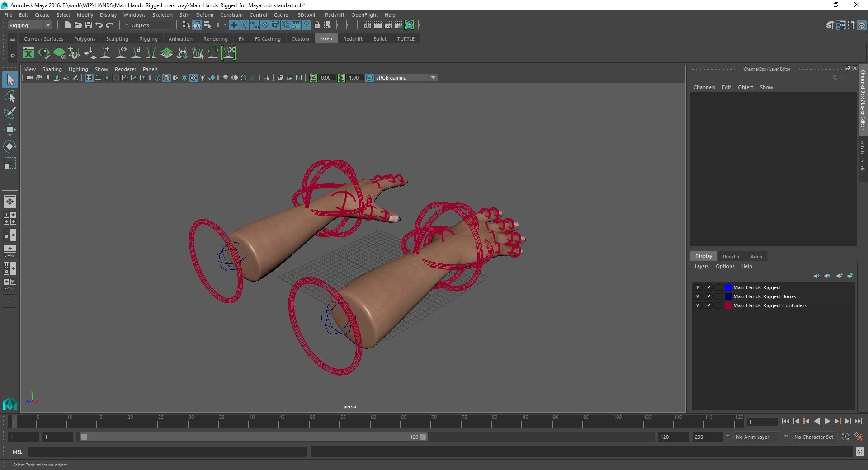
Task: Select the arrow Select Tool in toolbox
Action: tap(10, 80)
